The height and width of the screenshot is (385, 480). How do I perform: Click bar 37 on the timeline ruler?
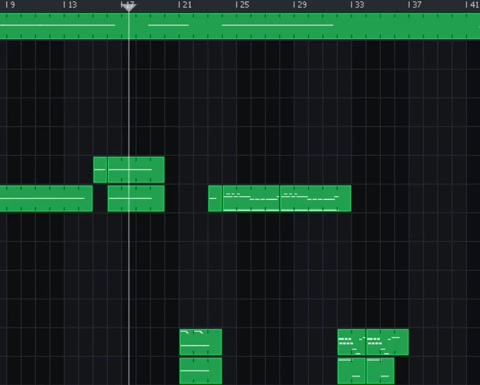point(414,5)
